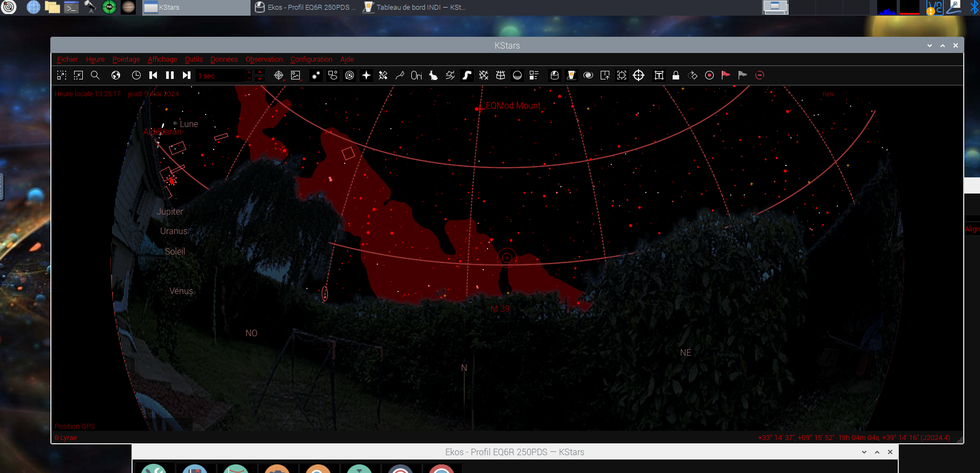
Task: Click the 'M 39' label on sky map
Action: (500, 309)
